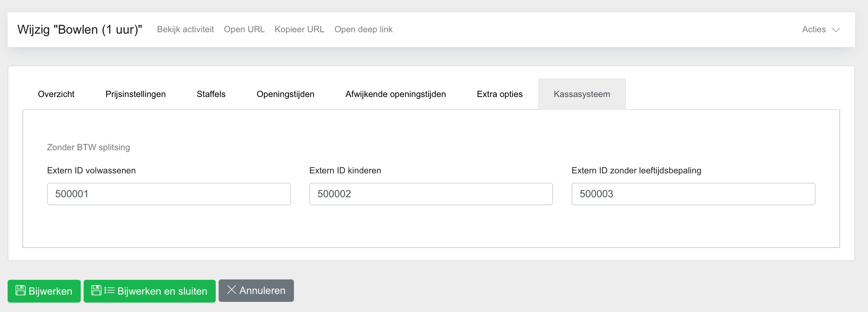Expand the Acties chevron arrow
This screenshot has height=312, width=868.
835,30
